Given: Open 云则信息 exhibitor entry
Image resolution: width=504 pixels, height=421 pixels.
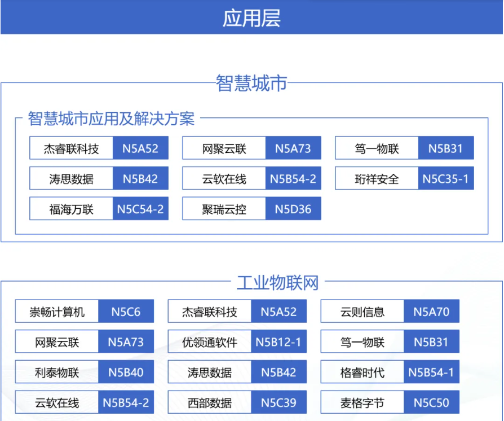Looking at the screenshot, I should coord(362,312).
